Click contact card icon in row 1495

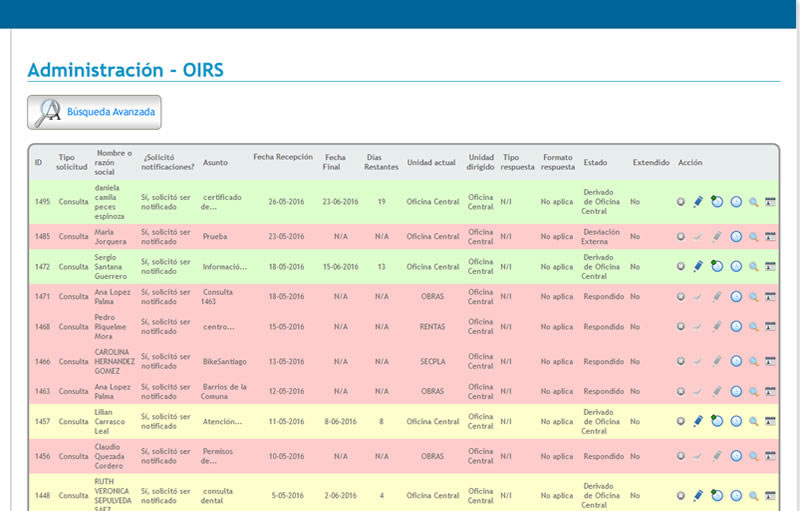(x=770, y=202)
